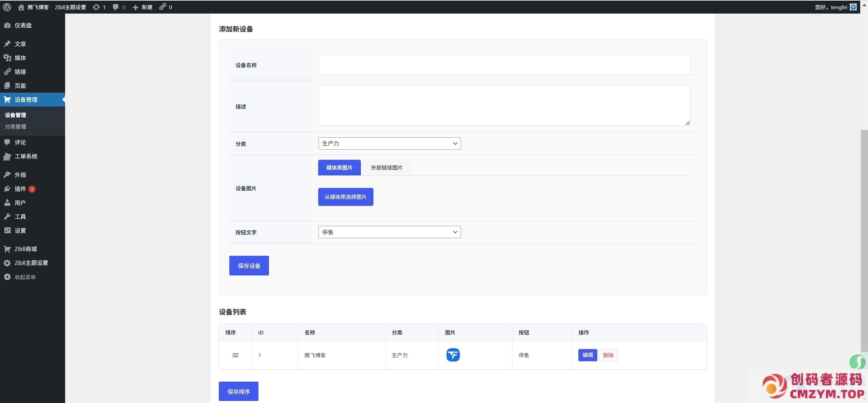Open Zibll主题设置 in the sidebar
Screen dimensions: 868x403
[31, 263]
